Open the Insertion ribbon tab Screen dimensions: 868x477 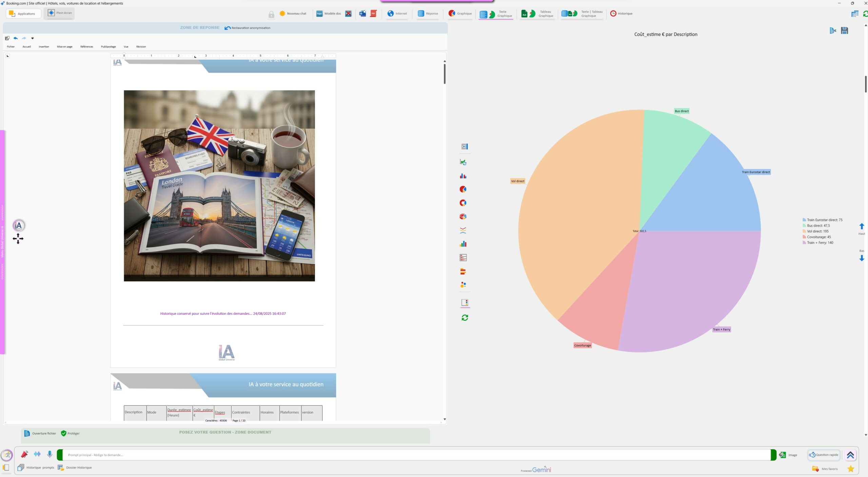tap(44, 47)
